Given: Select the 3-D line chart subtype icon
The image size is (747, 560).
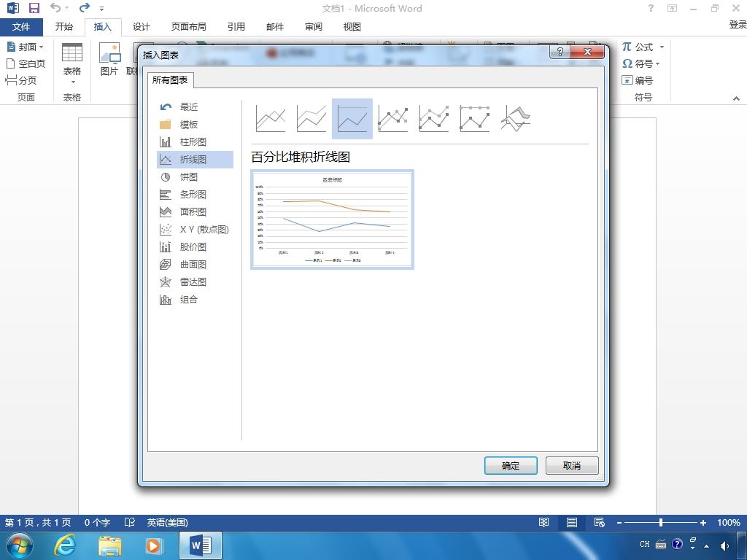Looking at the screenshot, I should 516,119.
